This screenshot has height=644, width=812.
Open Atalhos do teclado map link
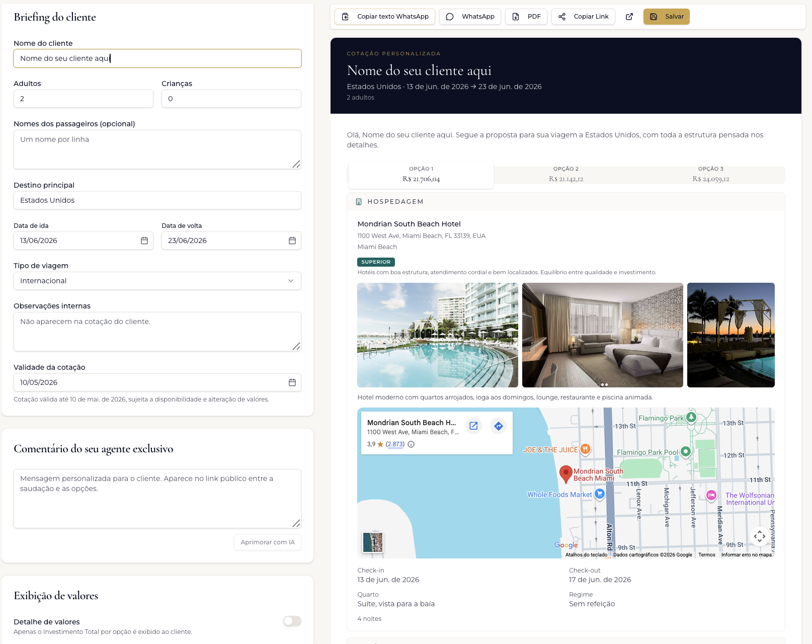(586, 555)
